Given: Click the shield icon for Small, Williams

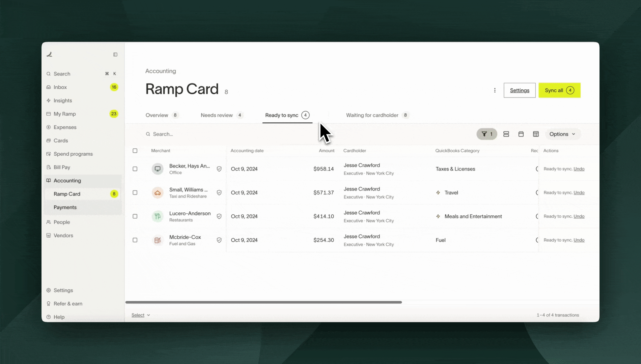Looking at the screenshot, I should [219, 193].
